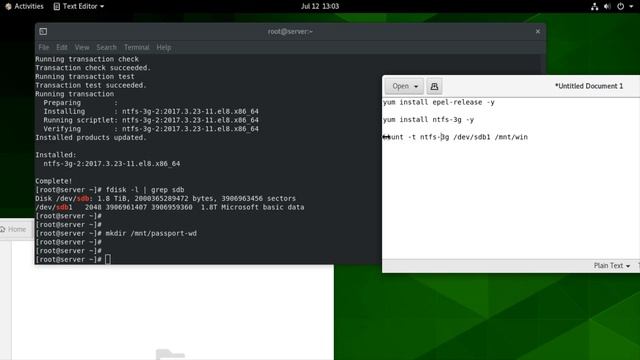Expand the Open recent files arrow
This screenshot has height=360, width=640.
click(x=416, y=87)
